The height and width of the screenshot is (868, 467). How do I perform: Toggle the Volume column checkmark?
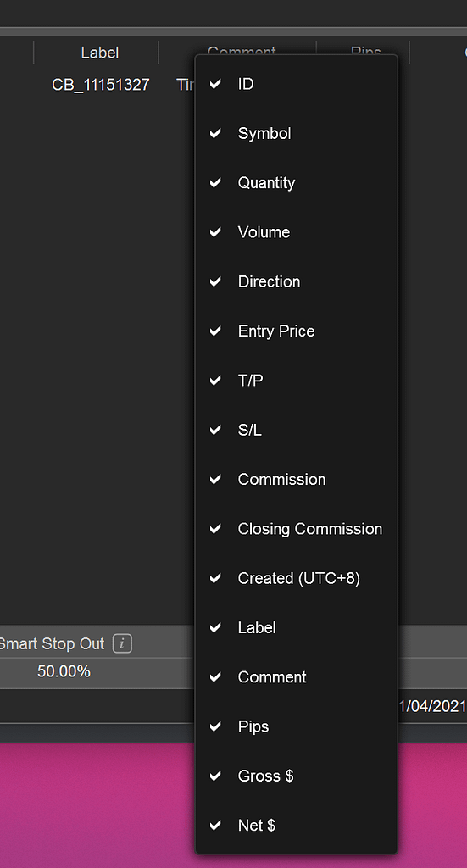(x=296, y=232)
